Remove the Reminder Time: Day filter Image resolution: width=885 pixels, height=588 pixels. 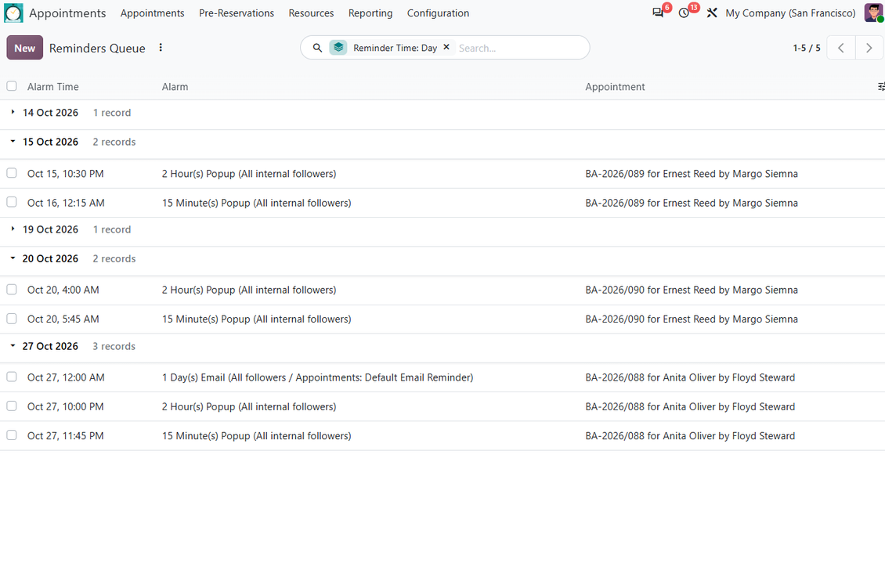tap(446, 48)
